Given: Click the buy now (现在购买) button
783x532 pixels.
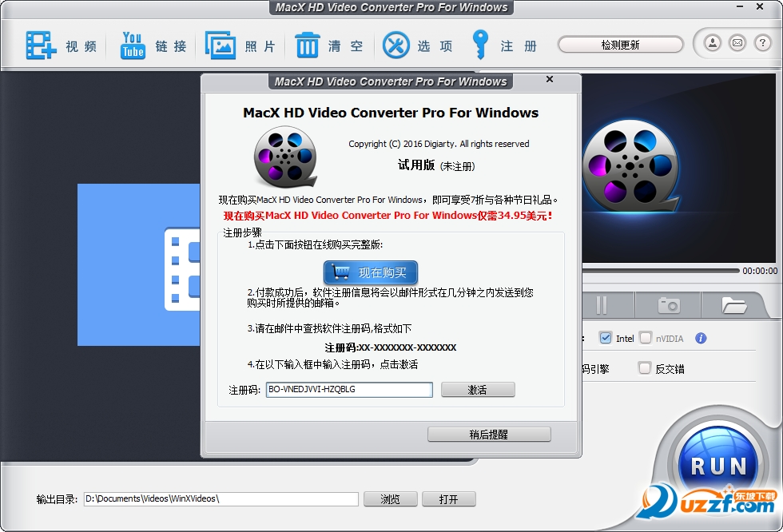Looking at the screenshot, I should (x=371, y=272).
